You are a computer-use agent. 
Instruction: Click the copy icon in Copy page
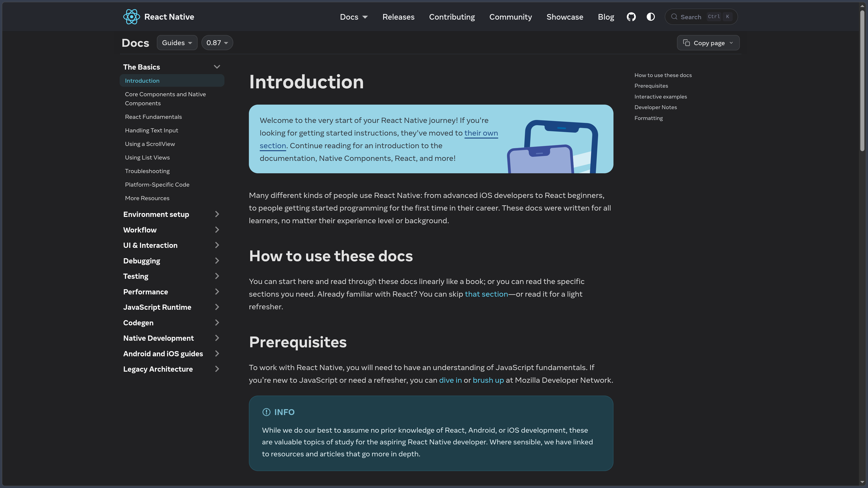click(x=686, y=43)
